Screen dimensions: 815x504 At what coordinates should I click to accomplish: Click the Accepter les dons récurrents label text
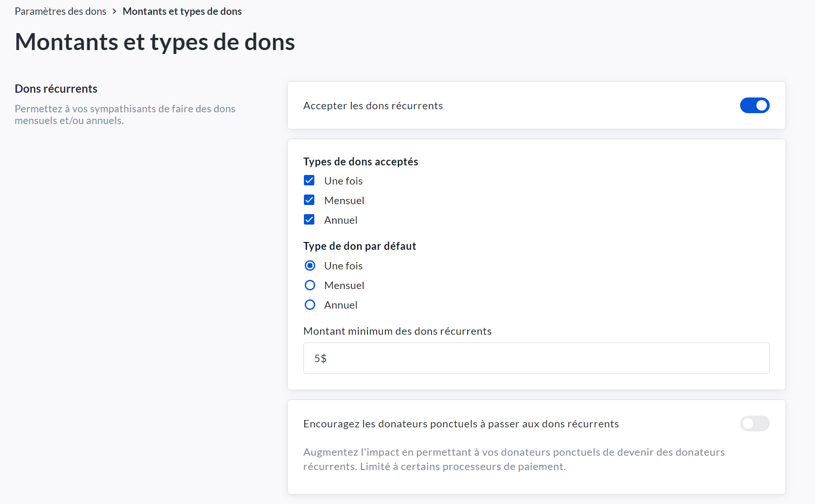[373, 106]
